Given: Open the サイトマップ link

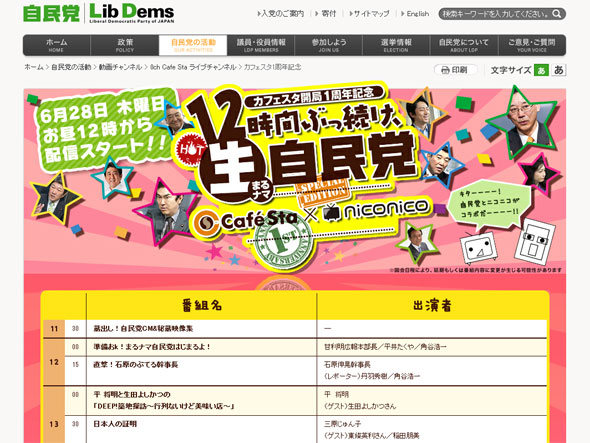Looking at the screenshot, I should tap(369, 14).
